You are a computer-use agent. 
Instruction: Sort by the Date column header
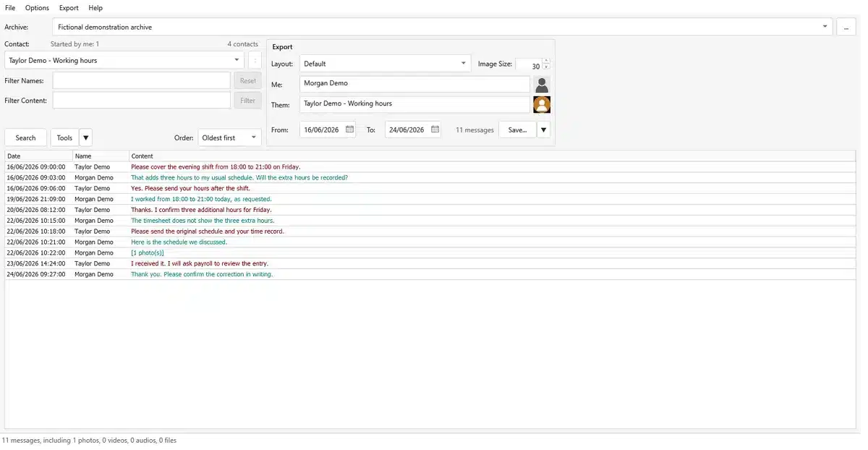39,156
